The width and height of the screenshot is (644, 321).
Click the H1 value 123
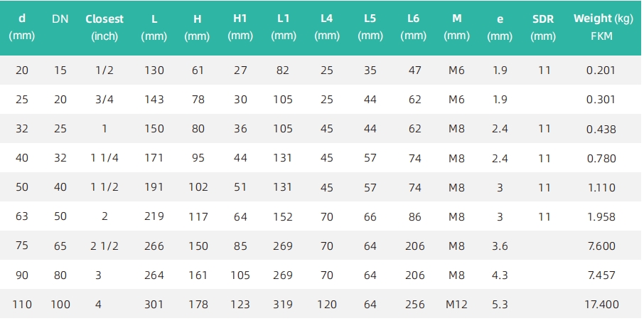pyautogui.click(x=240, y=305)
